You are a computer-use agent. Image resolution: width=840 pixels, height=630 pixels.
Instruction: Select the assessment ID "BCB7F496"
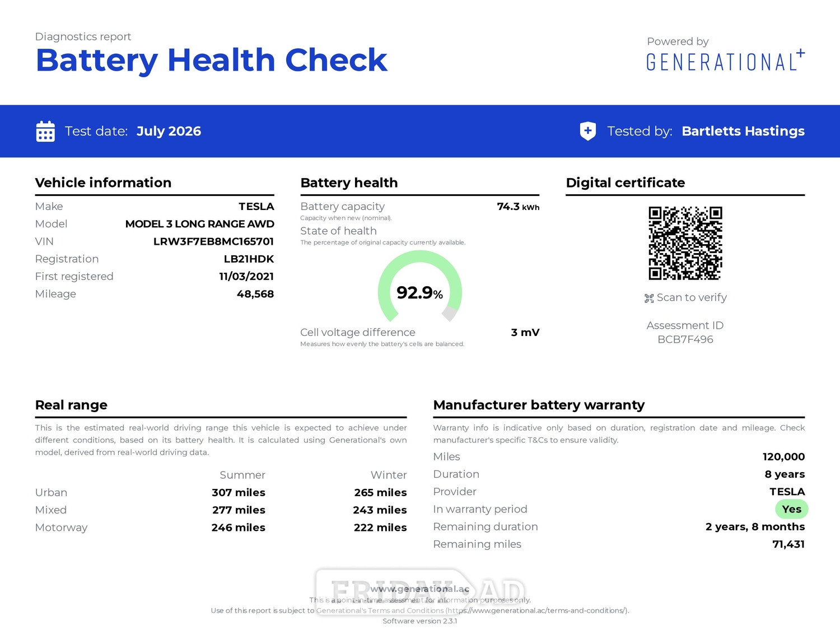point(685,339)
